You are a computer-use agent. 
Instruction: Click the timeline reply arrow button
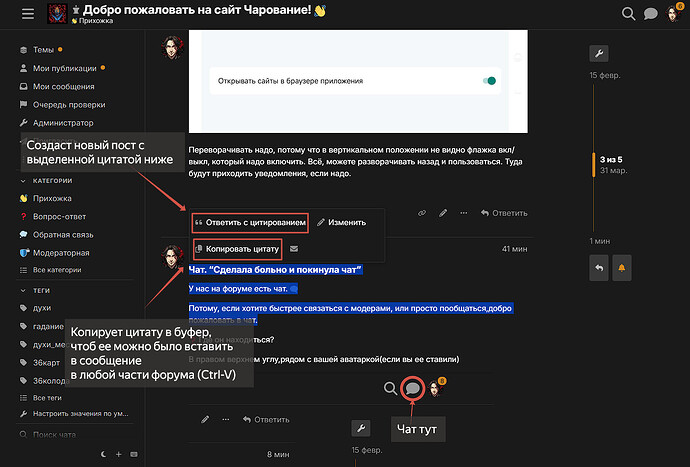(x=598, y=268)
